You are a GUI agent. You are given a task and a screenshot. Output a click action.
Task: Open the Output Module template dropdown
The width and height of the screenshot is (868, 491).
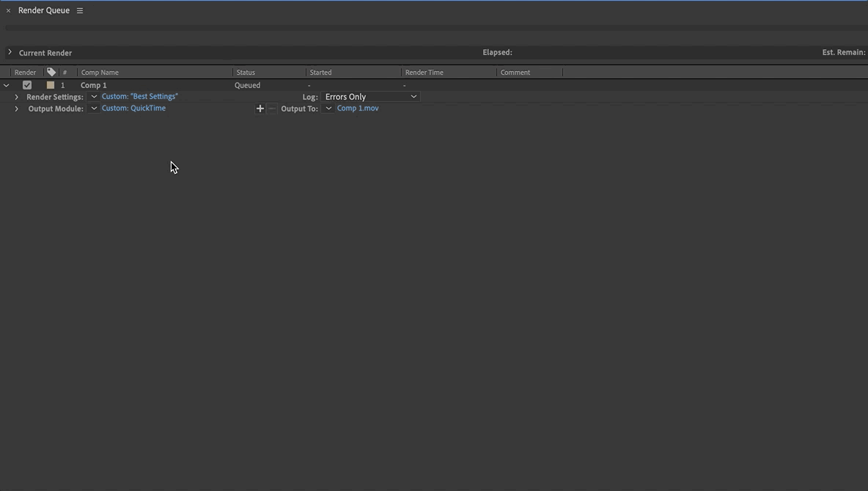(x=94, y=108)
